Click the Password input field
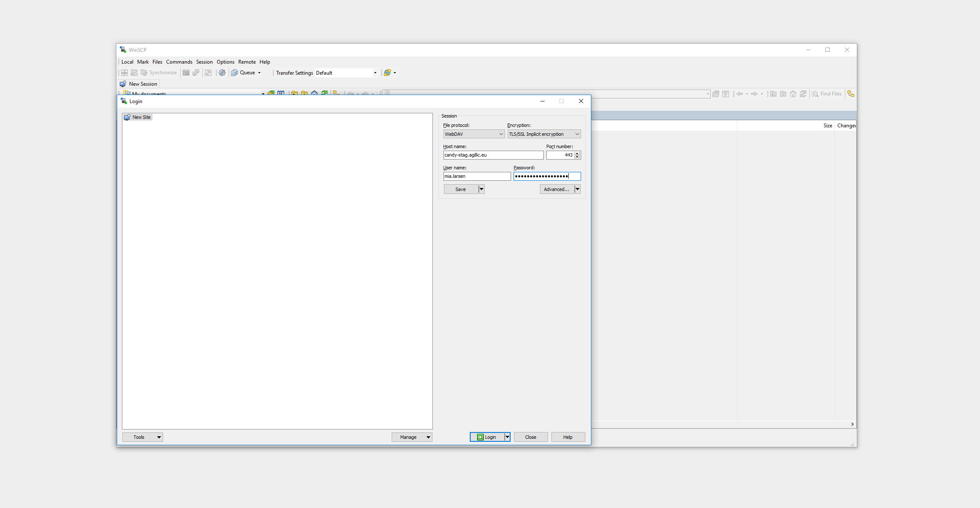This screenshot has width=980, height=508. pos(547,176)
